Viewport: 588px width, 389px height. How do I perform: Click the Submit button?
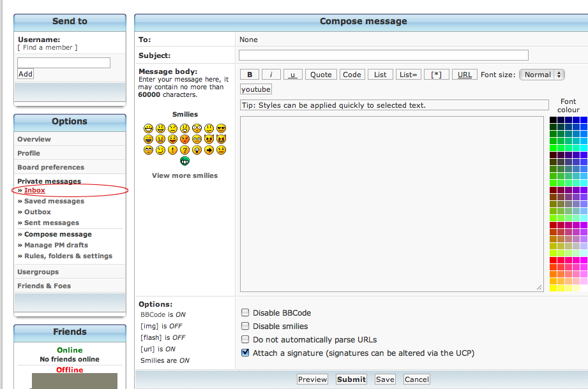click(351, 379)
